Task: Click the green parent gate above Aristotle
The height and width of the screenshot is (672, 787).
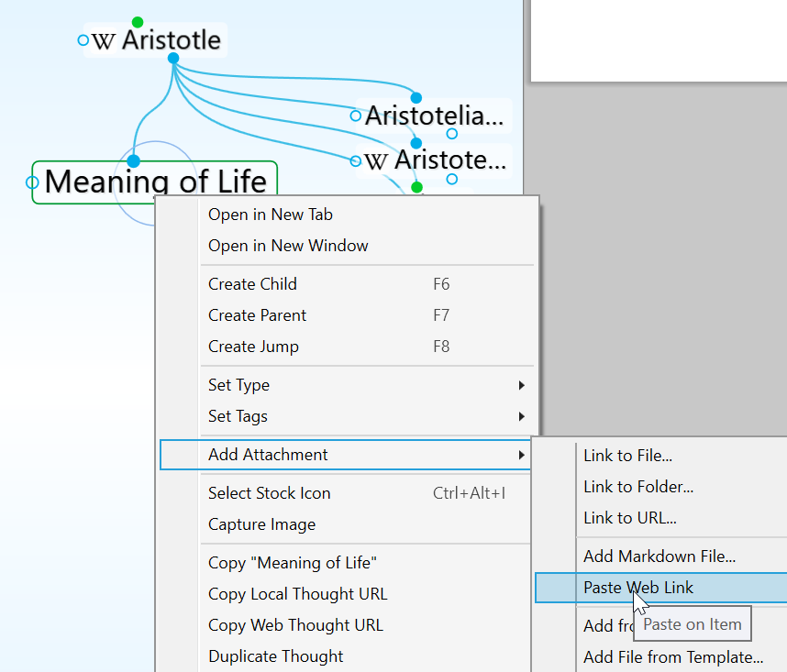Action: pyautogui.click(x=138, y=22)
